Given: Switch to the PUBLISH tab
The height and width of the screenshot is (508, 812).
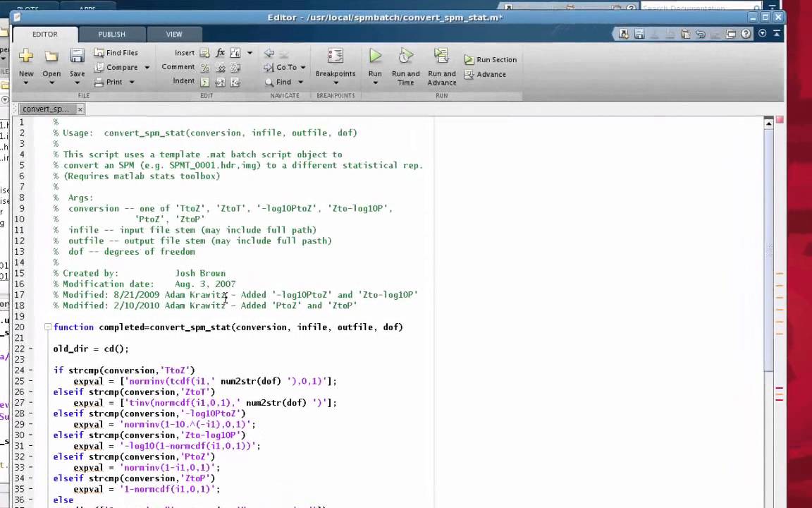Looking at the screenshot, I should 112,34.
